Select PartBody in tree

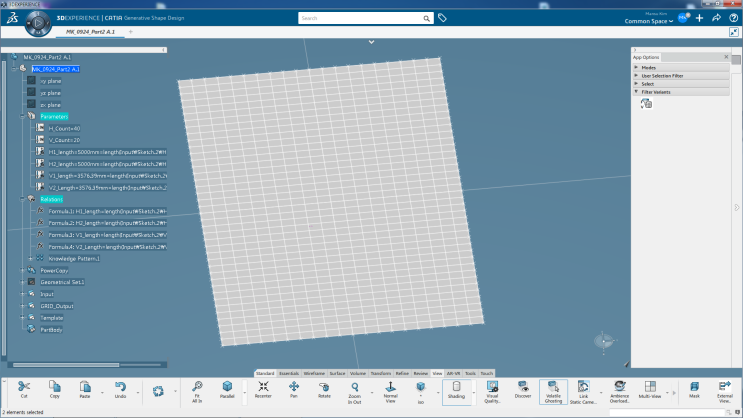[51, 330]
